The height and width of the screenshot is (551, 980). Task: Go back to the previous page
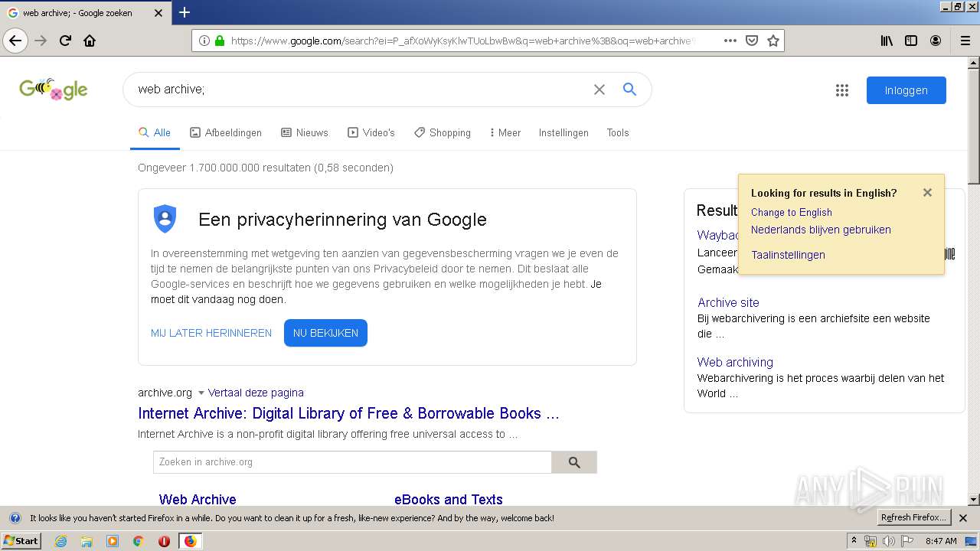[x=15, y=41]
